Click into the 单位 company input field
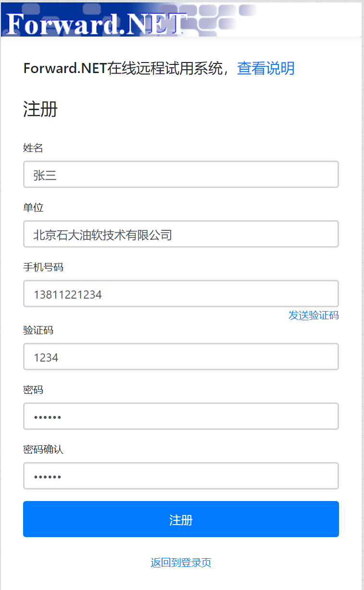Viewport: 364px width, 590px height. [181, 234]
